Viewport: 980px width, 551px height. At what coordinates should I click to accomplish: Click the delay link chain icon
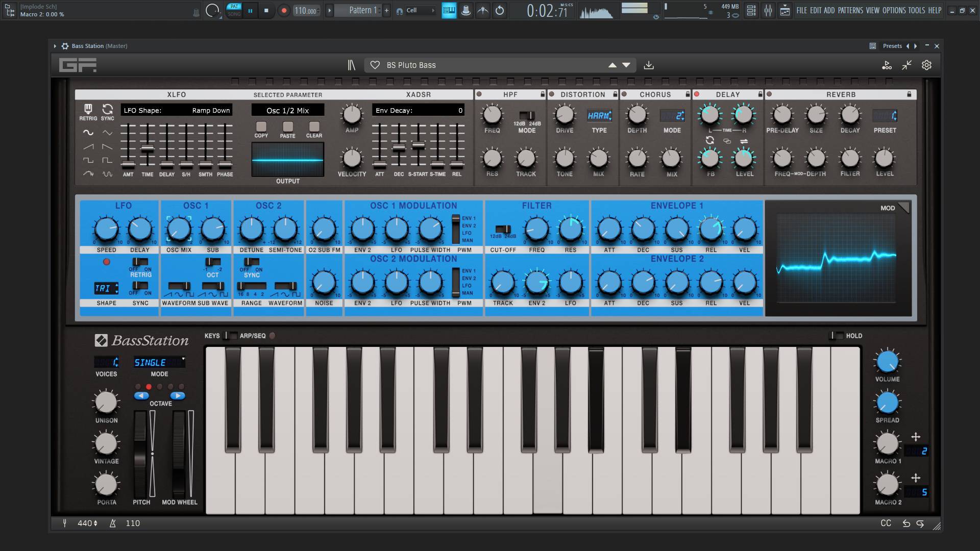(727, 141)
